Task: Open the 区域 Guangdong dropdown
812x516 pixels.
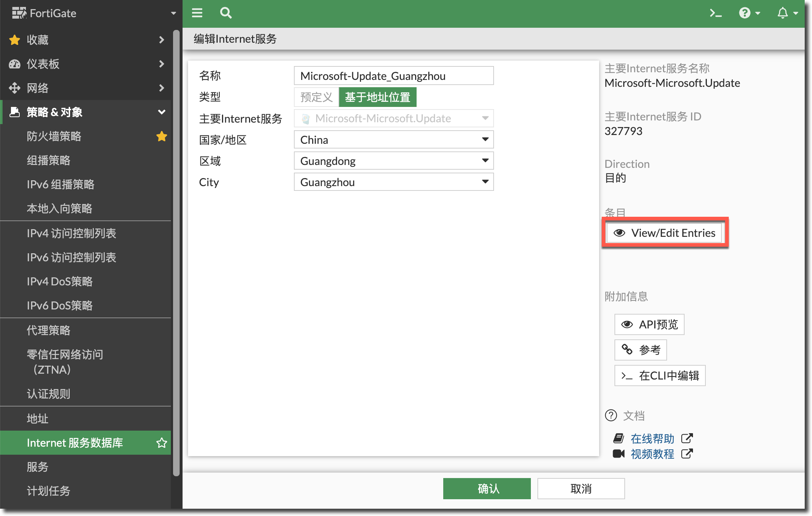Action: pyautogui.click(x=394, y=161)
